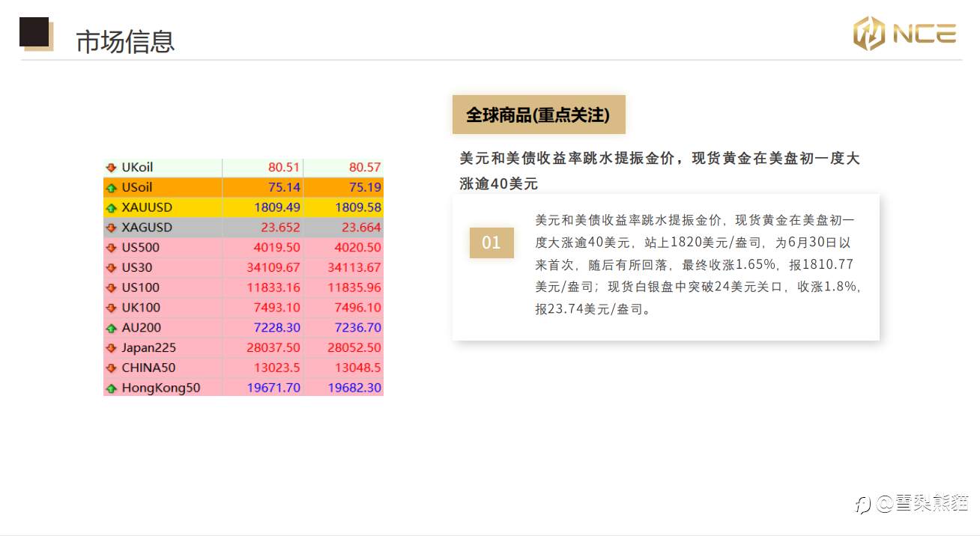Click the down arrow icon beside XAGUSD

pos(112,228)
